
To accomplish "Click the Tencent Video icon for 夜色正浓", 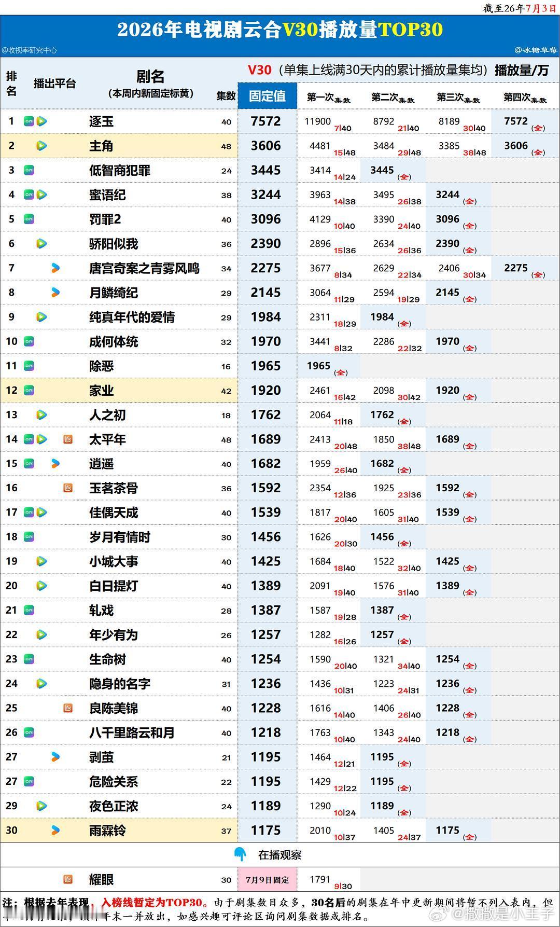I will pyautogui.click(x=42, y=806).
